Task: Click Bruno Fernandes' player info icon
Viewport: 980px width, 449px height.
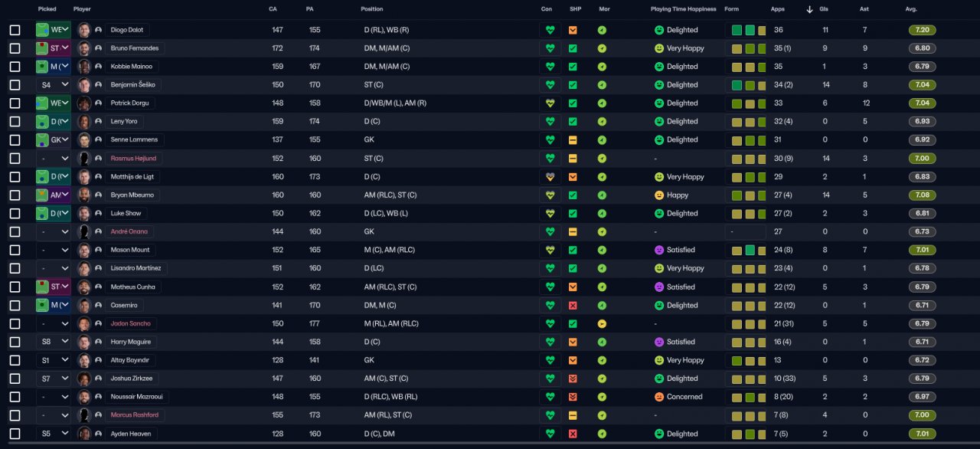Action: click(x=98, y=48)
